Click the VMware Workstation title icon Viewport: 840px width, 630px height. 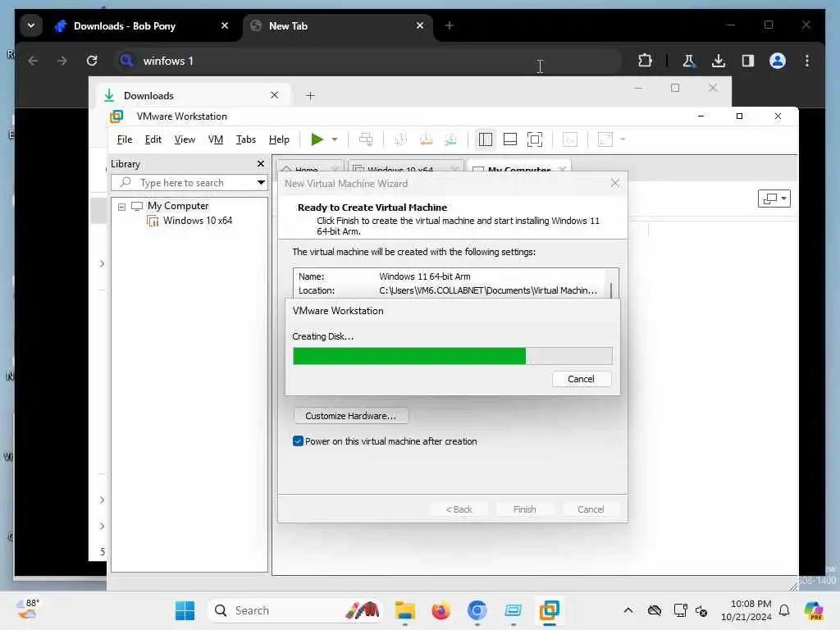[x=116, y=116]
